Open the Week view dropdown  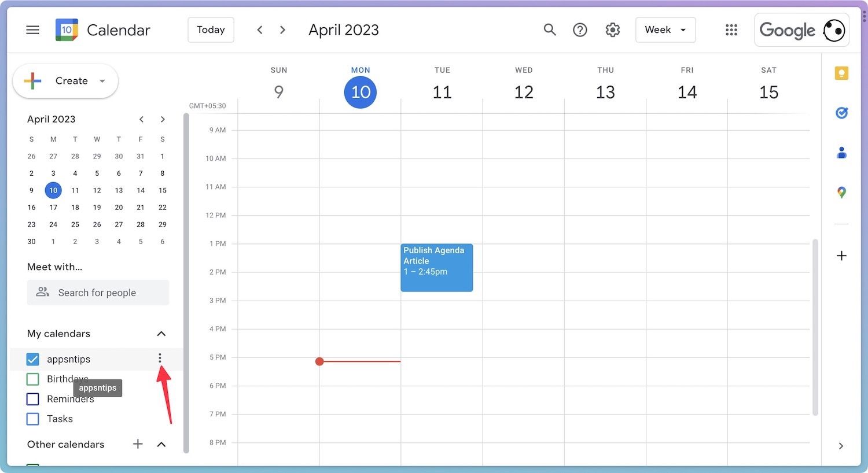click(x=665, y=30)
